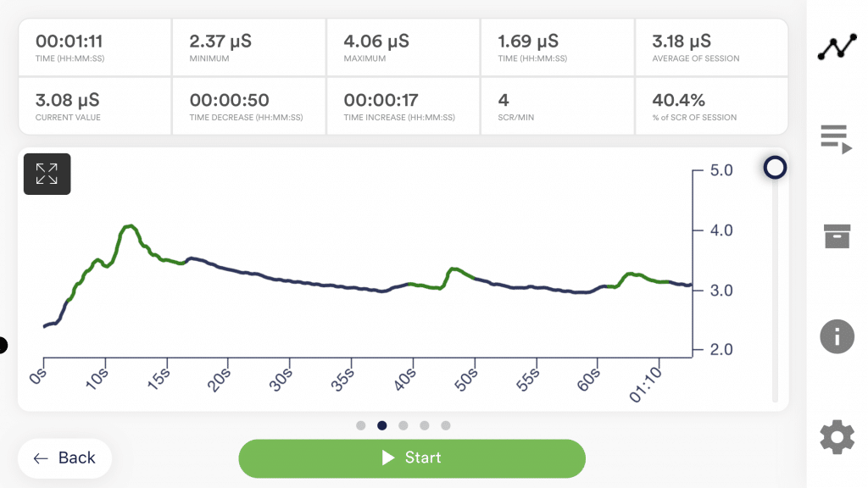
Task: Open the archive box icon
Action: pyautogui.click(x=837, y=236)
